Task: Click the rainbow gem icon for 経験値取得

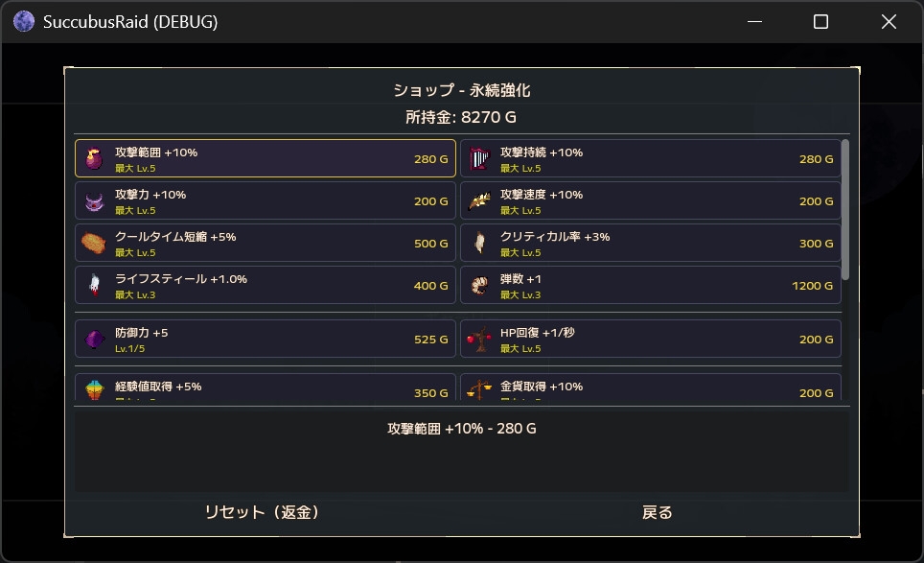Action: (94, 389)
